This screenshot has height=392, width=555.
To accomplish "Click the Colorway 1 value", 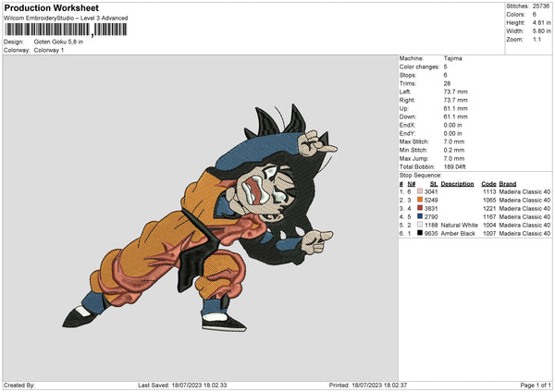I will click(x=52, y=50).
